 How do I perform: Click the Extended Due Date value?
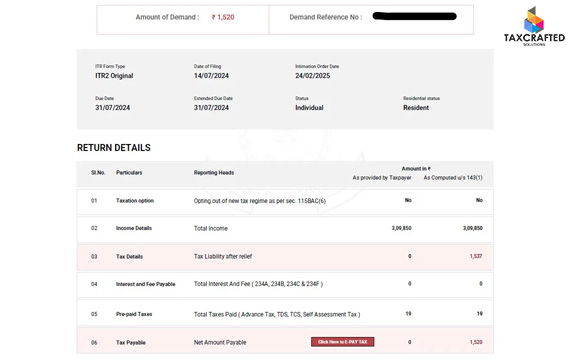click(x=211, y=108)
